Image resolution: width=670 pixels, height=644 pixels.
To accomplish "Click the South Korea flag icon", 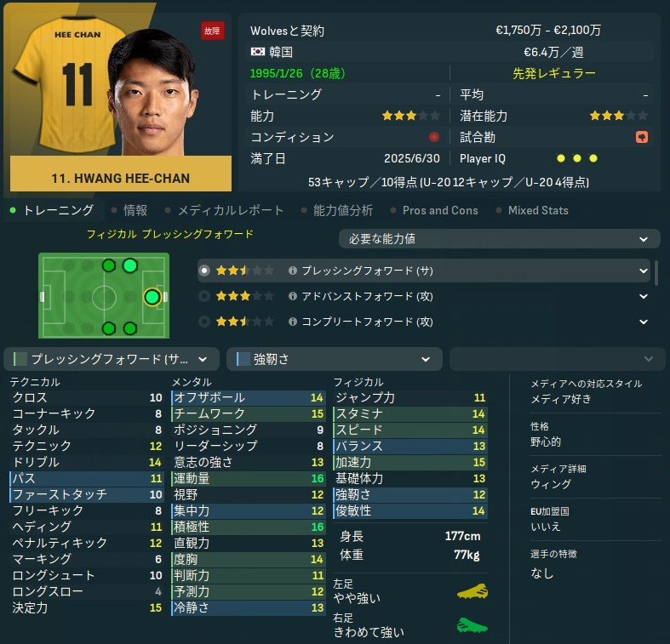I will coord(258,52).
